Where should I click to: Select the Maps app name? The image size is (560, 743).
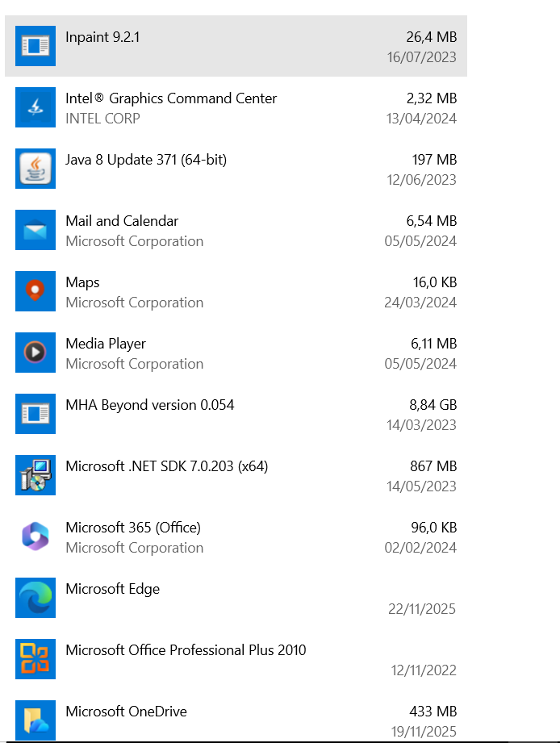(82, 282)
